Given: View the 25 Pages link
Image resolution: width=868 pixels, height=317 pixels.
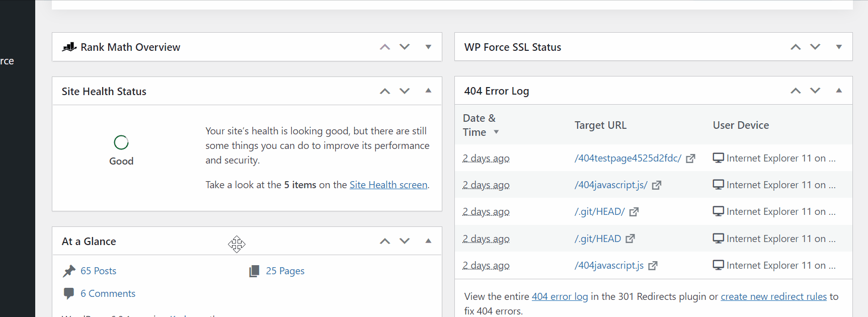Looking at the screenshot, I should [x=285, y=271].
